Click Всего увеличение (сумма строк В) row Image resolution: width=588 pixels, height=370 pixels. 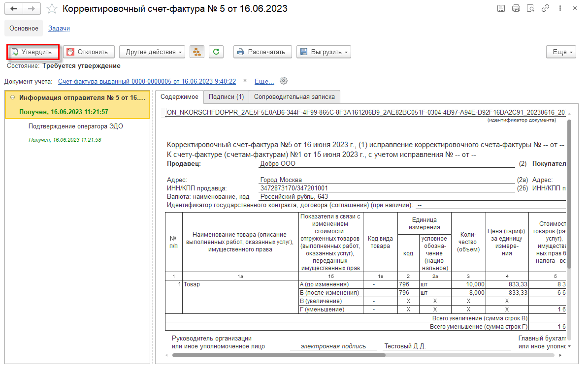tap(480, 318)
